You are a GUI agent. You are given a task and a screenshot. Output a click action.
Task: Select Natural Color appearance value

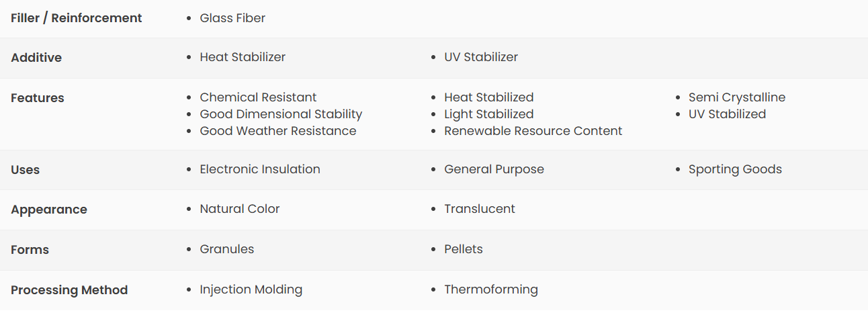(x=240, y=209)
